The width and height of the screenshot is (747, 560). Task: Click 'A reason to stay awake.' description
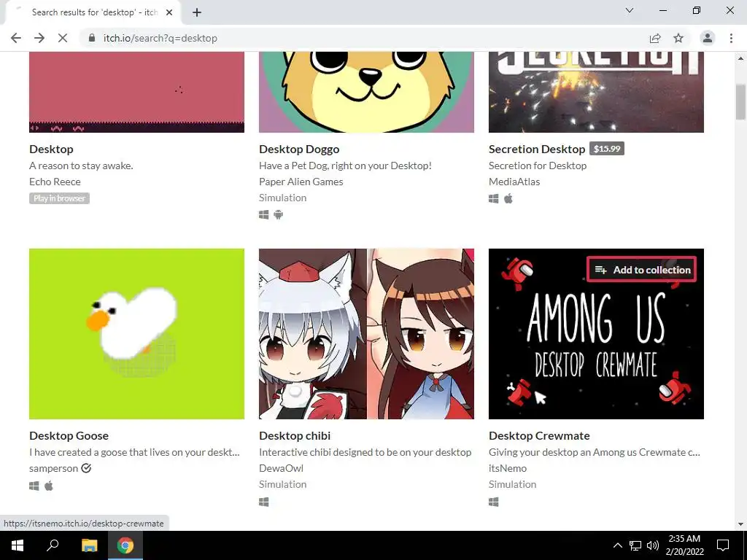[x=81, y=166]
